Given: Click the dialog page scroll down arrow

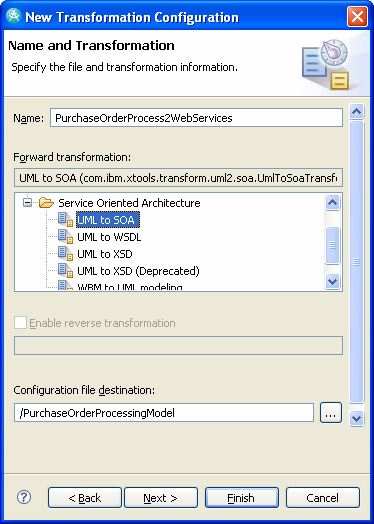Looking at the screenshot, I should 356,418.
